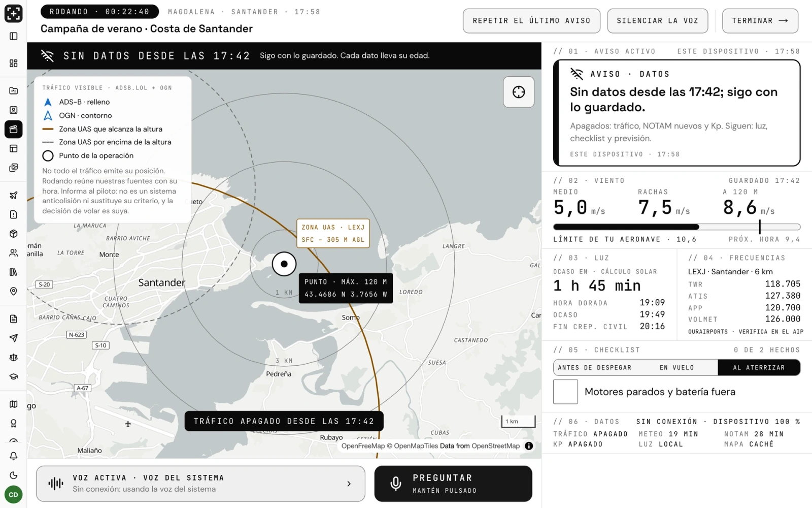Open the people icon in sidebar
This screenshot has height=508, width=812.
click(14, 253)
